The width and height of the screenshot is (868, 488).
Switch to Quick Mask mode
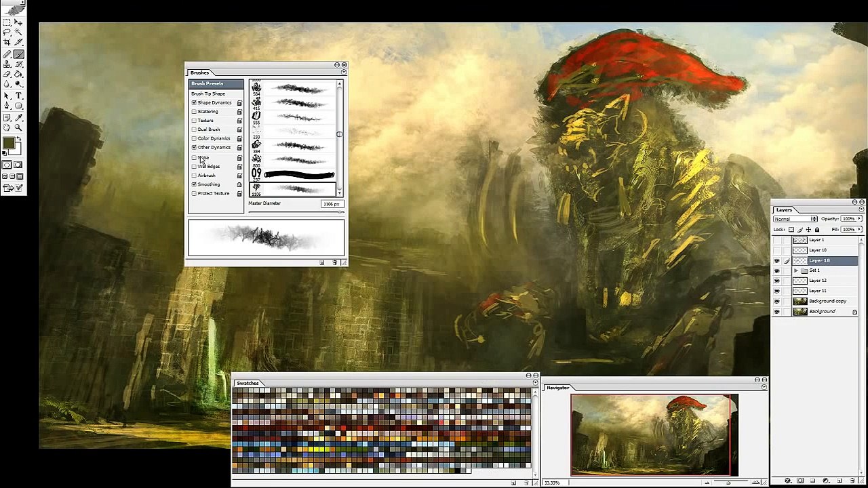[18, 165]
